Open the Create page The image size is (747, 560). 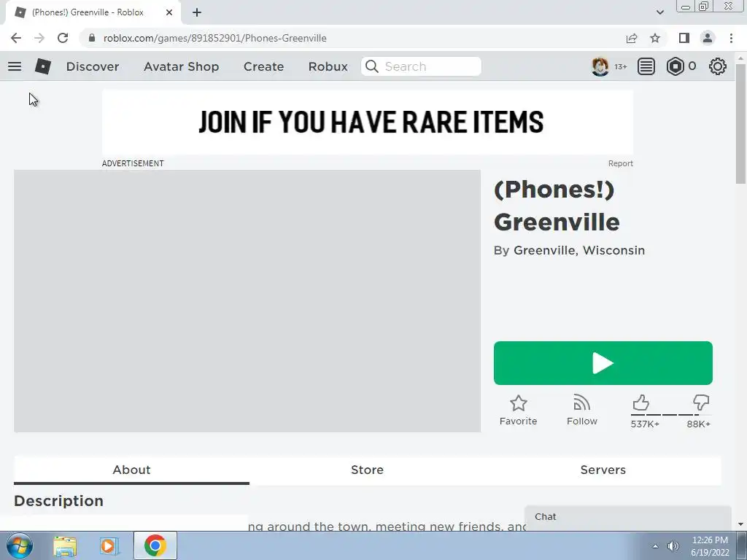point(263,66)
